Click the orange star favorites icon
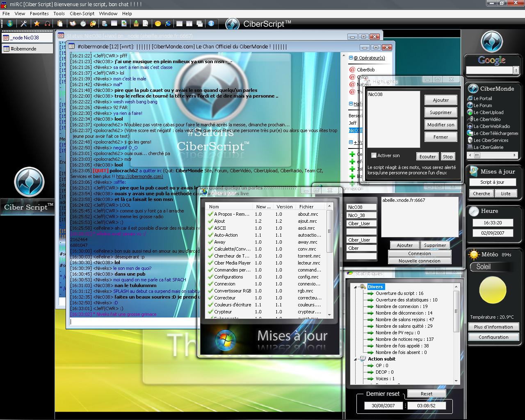The width and height of the screenshot is (525, 420). pyautogui.click(x=37, y=24)
